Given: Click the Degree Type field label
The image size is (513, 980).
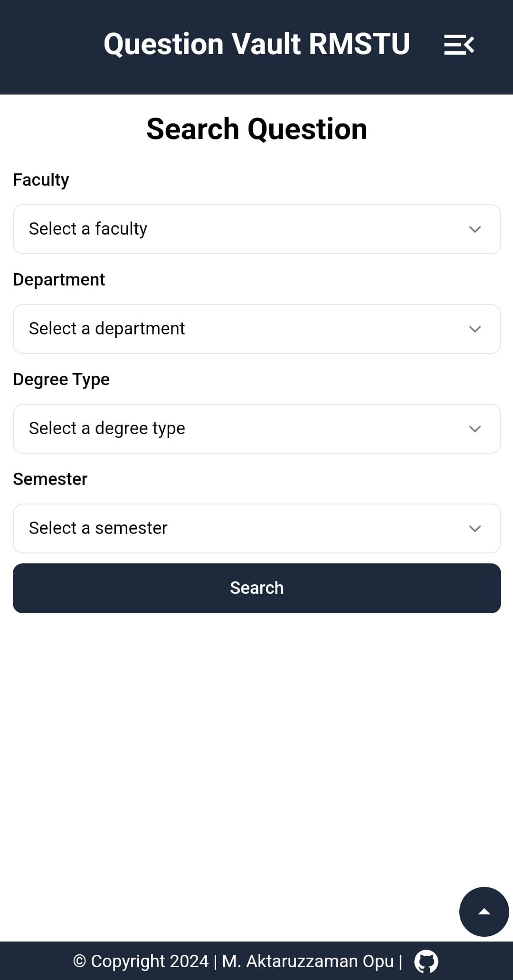Looking at the screenshot, I should [x=61, y=380].
